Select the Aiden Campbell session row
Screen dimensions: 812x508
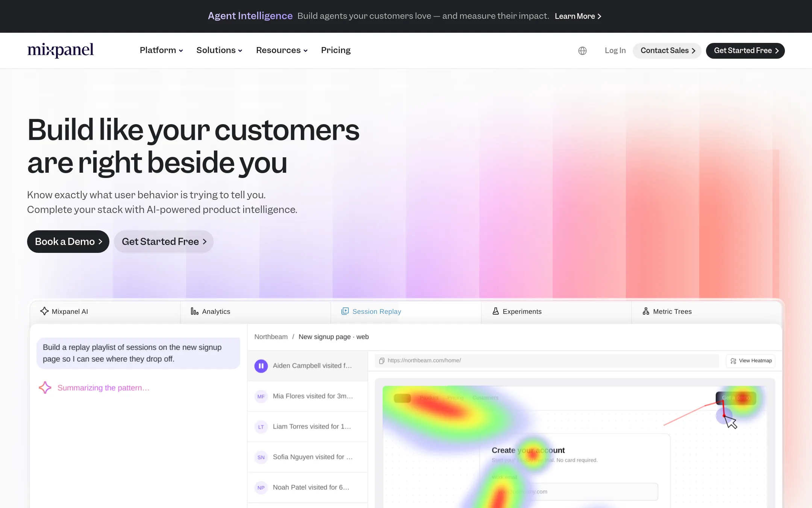308,366
